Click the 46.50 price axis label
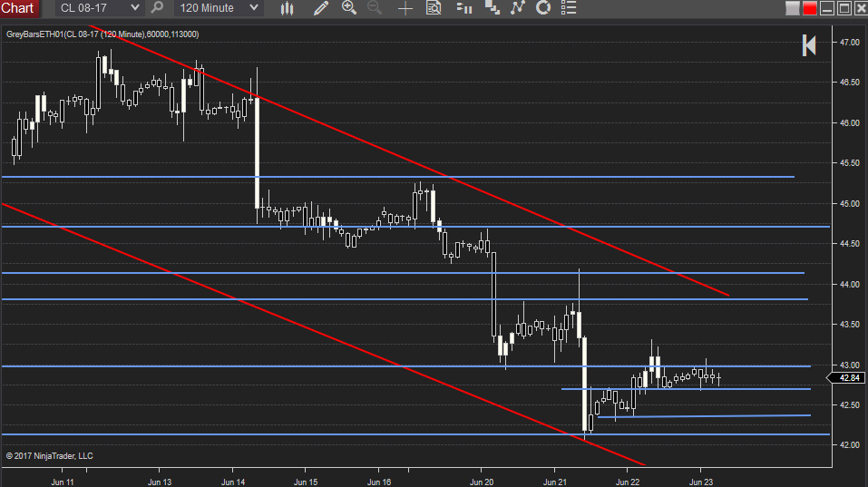This screenshot has height=487, width=868. tap(849, 82)
